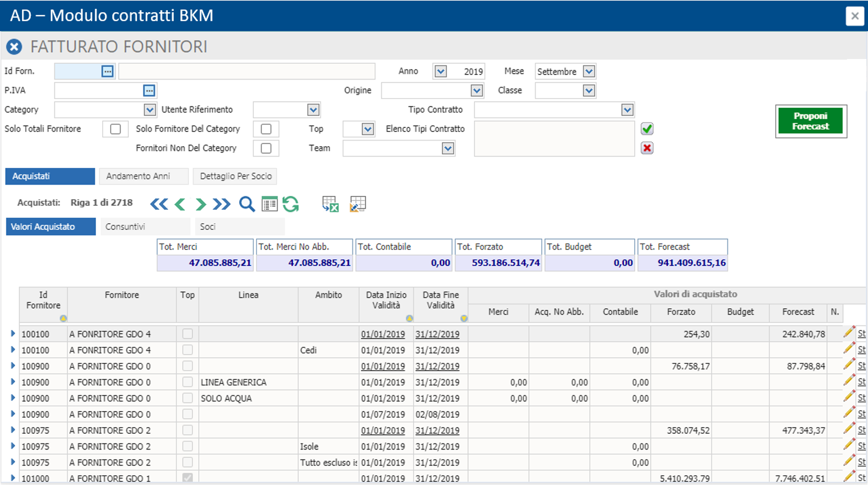Edit the 358.074,52 row with pencil
868x485 pixels.
coord(849,429)
